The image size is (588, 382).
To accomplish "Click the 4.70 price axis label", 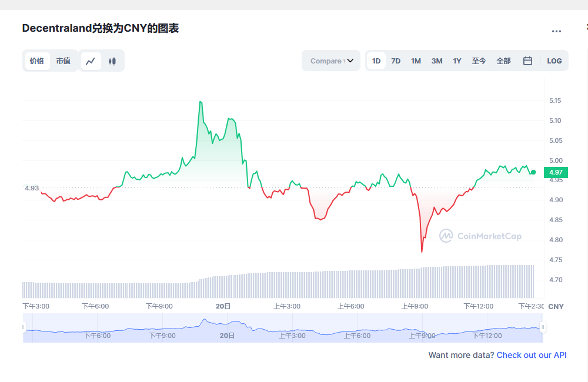I will coord(556,280).
